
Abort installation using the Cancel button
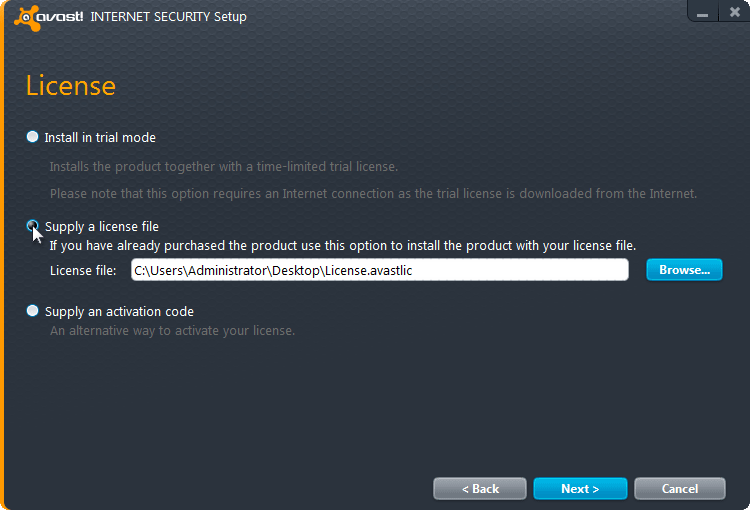pos(680,488)
